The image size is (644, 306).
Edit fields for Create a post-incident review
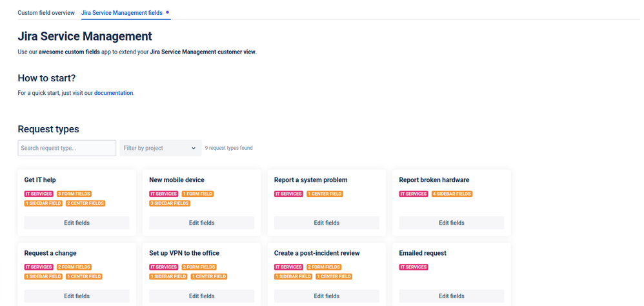point(327,296)
